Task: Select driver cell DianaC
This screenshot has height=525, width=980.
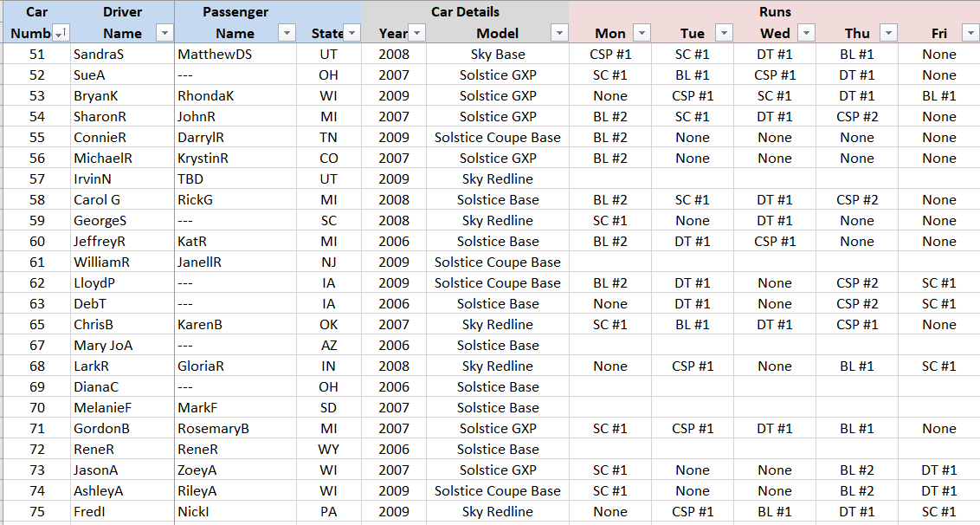Action: pos(123,386)
